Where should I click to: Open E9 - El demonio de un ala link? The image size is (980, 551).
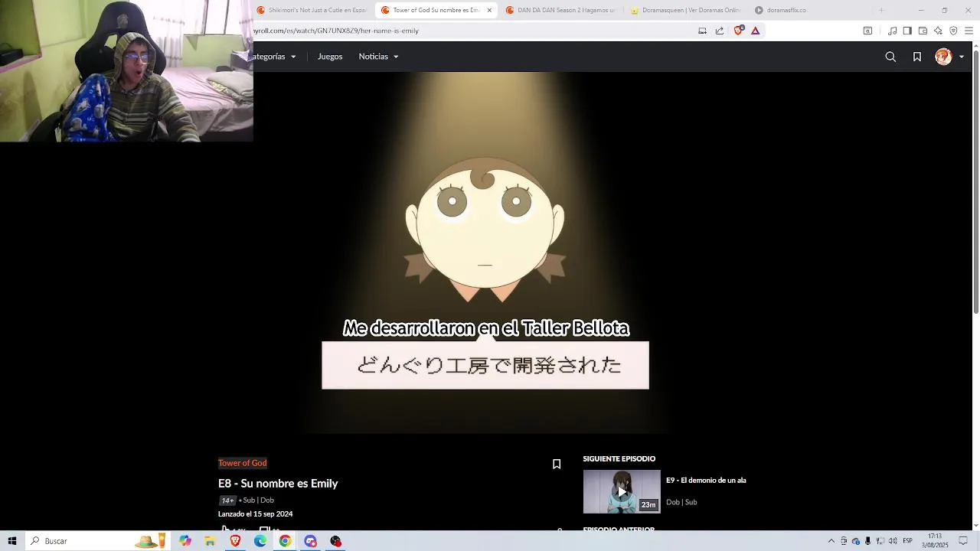(706, 481)
